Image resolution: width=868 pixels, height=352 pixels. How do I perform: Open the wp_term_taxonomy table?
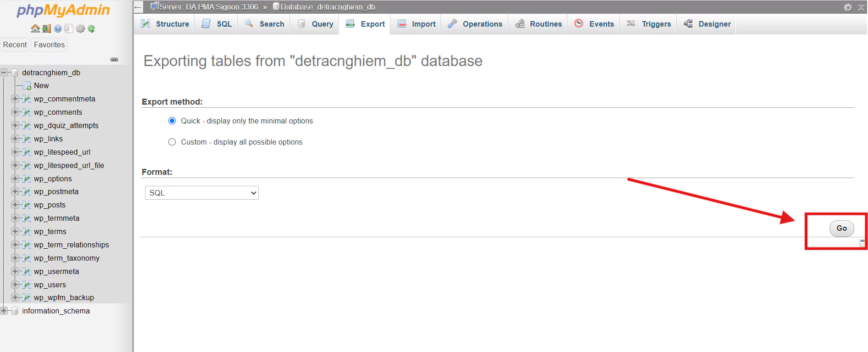(67, 258)
